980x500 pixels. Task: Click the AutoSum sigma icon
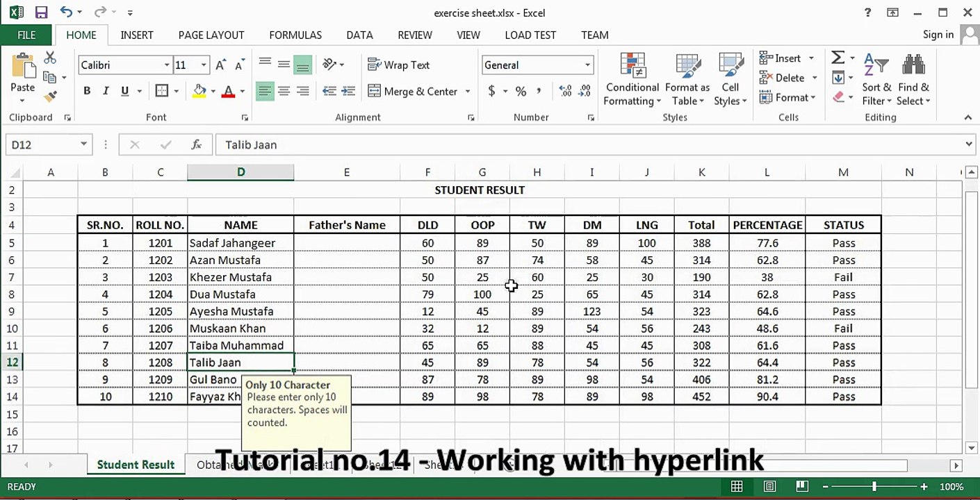(x=838, y=58)
